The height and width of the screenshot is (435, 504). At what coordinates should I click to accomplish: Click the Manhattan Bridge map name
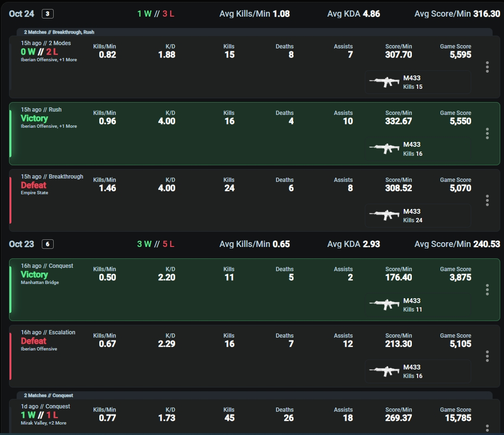tap(40, 283)
